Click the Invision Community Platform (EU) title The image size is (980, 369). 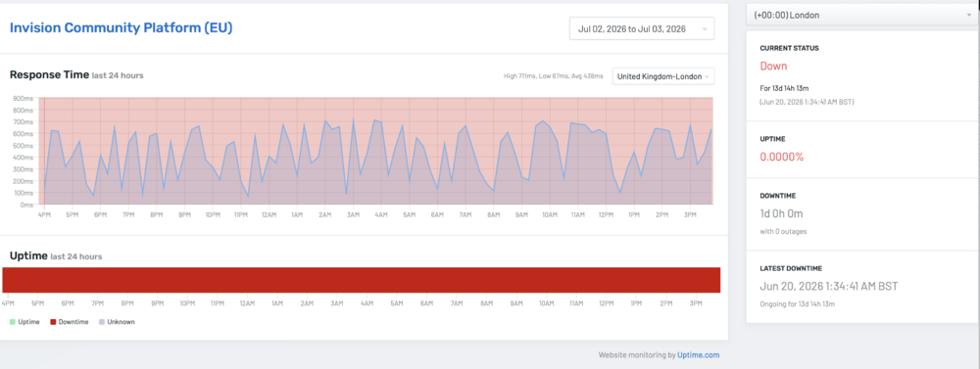click(x=122, y=28)
